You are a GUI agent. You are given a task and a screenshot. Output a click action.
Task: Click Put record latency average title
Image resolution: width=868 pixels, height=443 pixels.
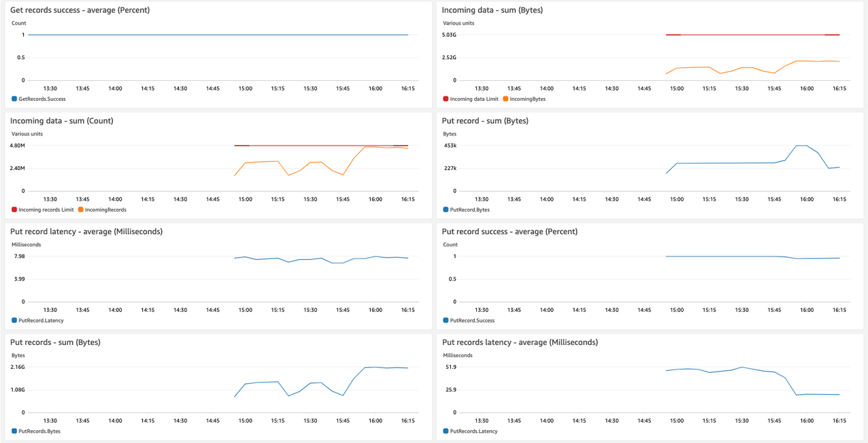(x=86, y=232)
